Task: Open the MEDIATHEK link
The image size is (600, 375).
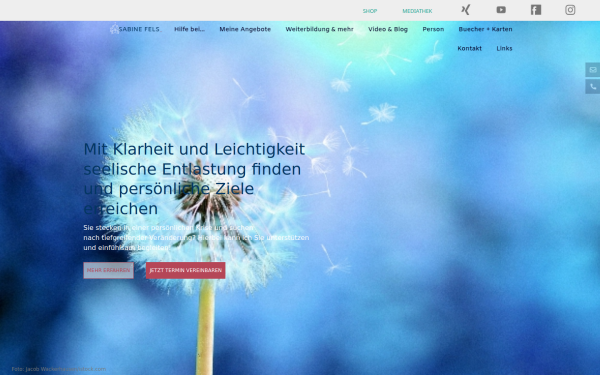Action: 417,11
